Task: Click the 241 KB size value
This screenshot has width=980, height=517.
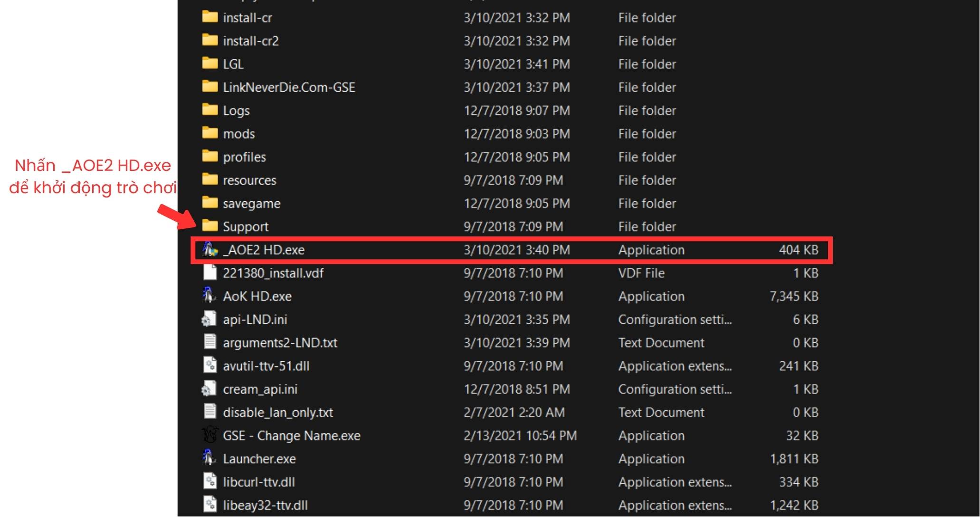Action: click(799, 366)
